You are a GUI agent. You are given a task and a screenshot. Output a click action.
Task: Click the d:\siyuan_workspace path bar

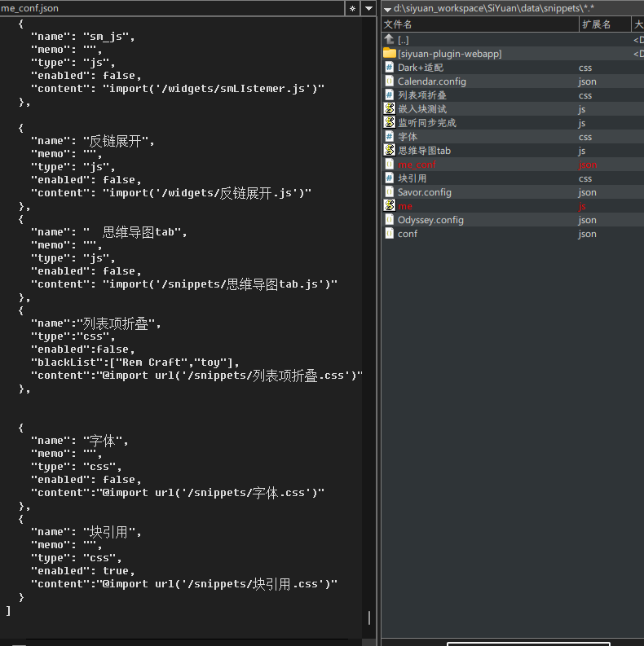coord(505,8)
